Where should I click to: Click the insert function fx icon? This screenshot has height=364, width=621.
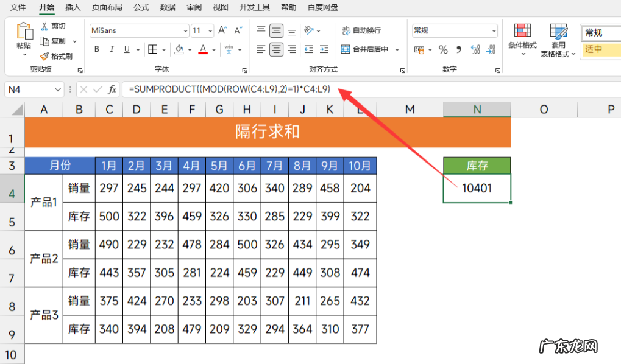click(x=112, y=89)
